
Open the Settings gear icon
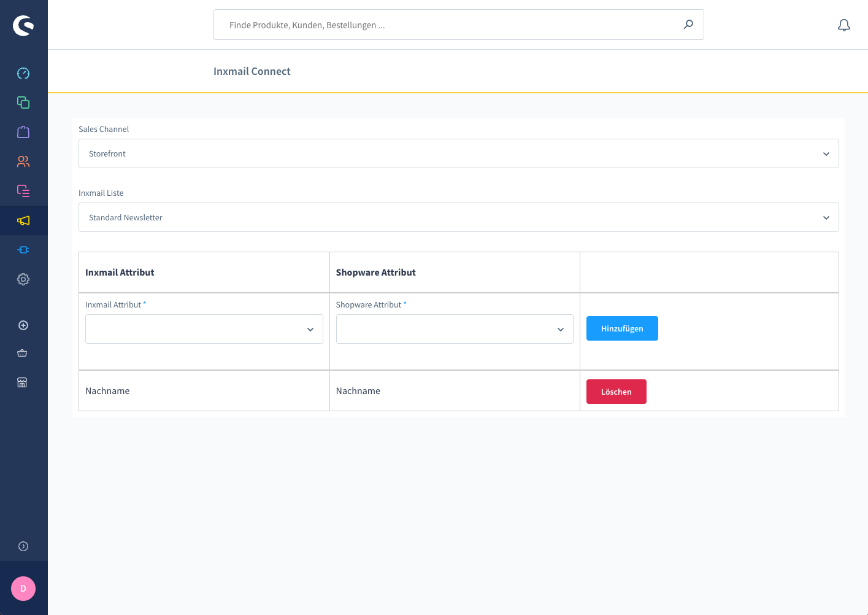coord(23,279)
